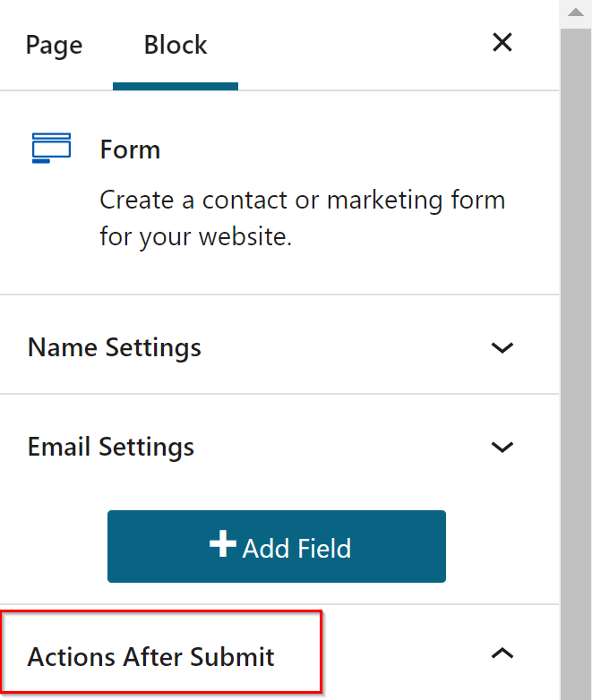Open the Email Settings panel title
The width and height of the screenshot is (592, 700).
click(x=111, y=446)
